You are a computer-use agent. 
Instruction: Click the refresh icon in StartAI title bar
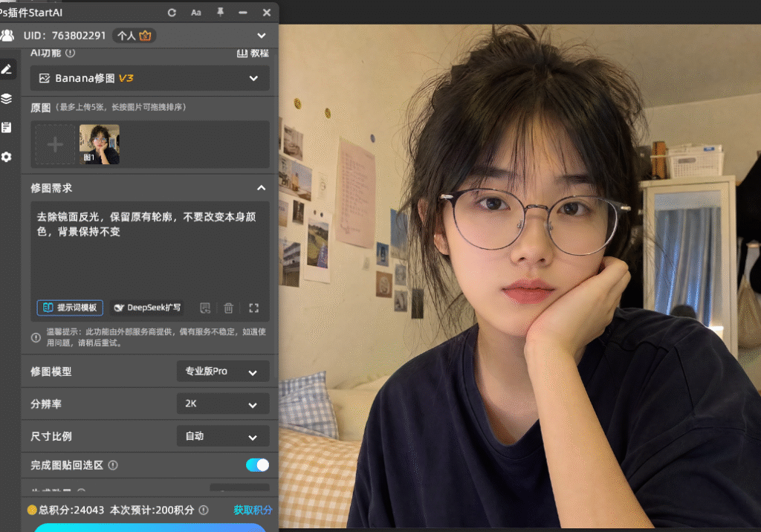(172, 13)
